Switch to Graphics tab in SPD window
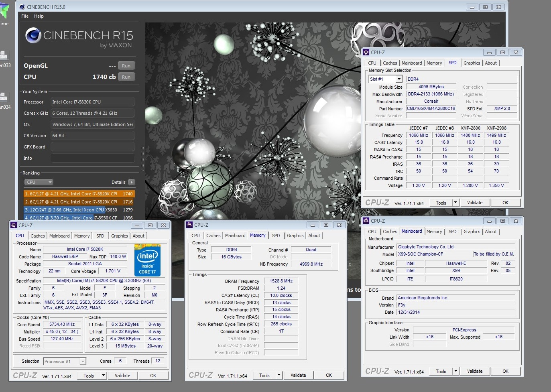 [472, 63]
